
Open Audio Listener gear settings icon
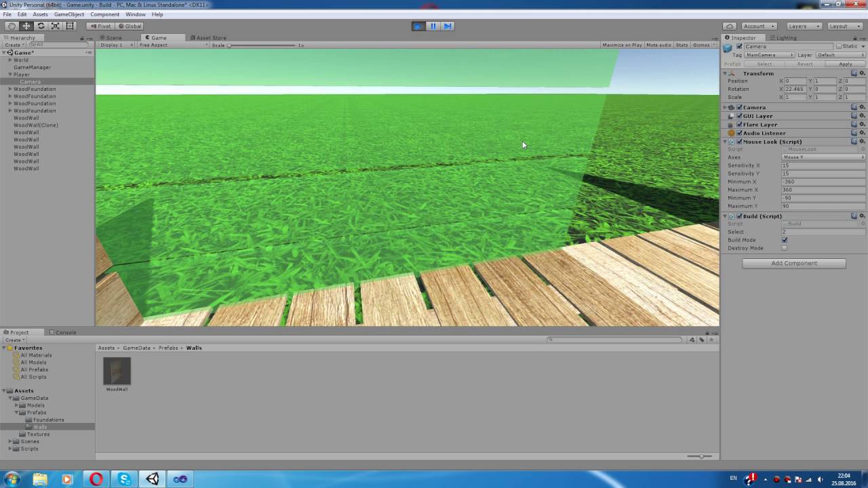[x=862, y=133]
